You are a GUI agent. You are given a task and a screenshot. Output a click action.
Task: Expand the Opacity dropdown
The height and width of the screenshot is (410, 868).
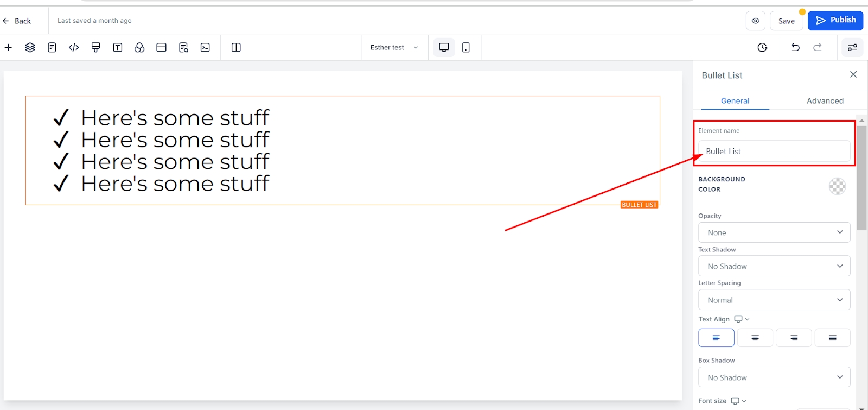tap(774, 232)
